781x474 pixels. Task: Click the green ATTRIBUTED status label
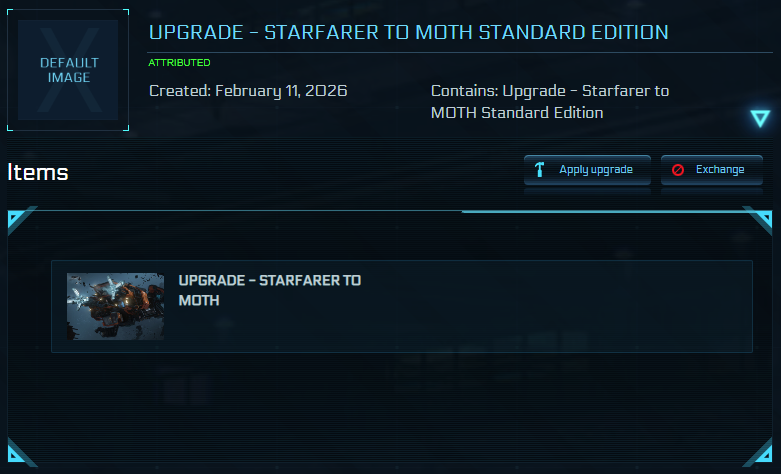pyautogui.click(x=179, y=62)
